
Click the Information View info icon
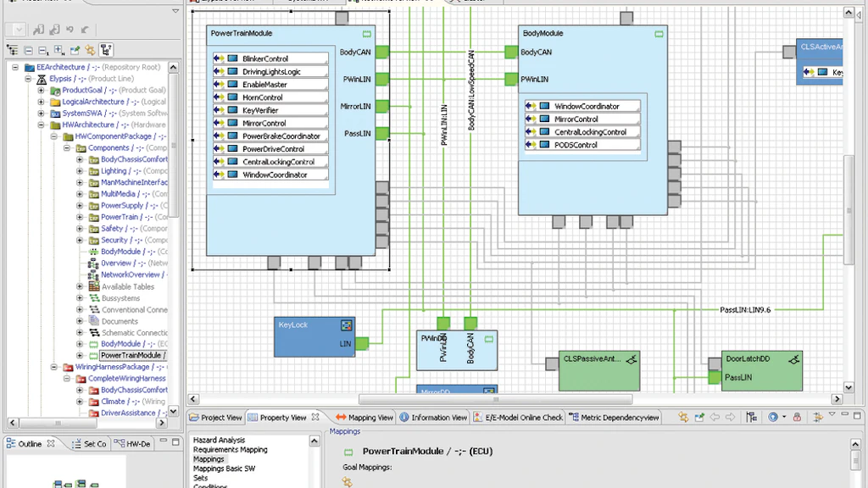click(403, 417)
